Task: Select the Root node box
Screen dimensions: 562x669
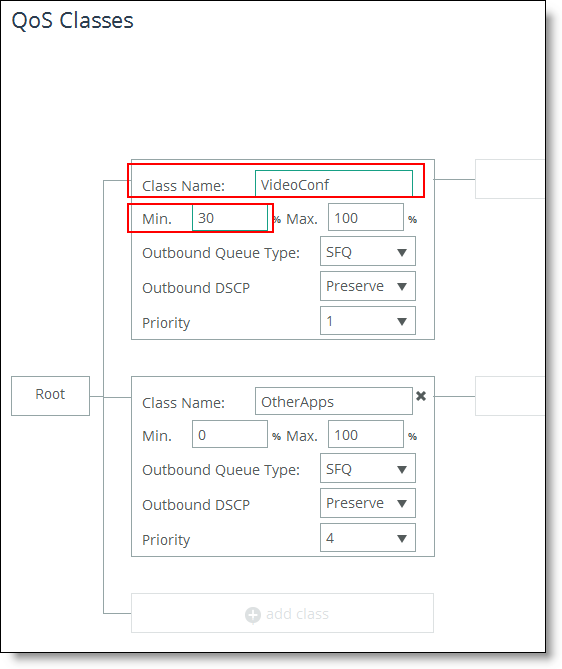Action: tap(50, 396)
